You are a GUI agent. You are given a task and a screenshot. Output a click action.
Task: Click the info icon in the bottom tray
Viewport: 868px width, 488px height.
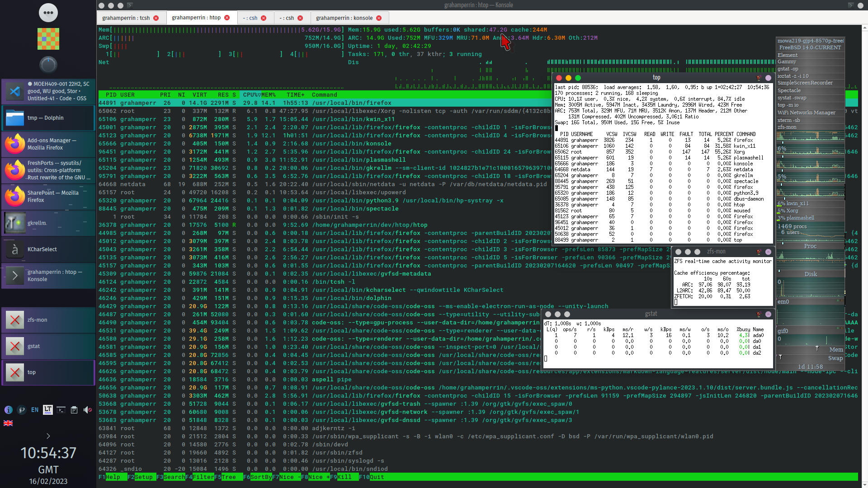(8, 410)
